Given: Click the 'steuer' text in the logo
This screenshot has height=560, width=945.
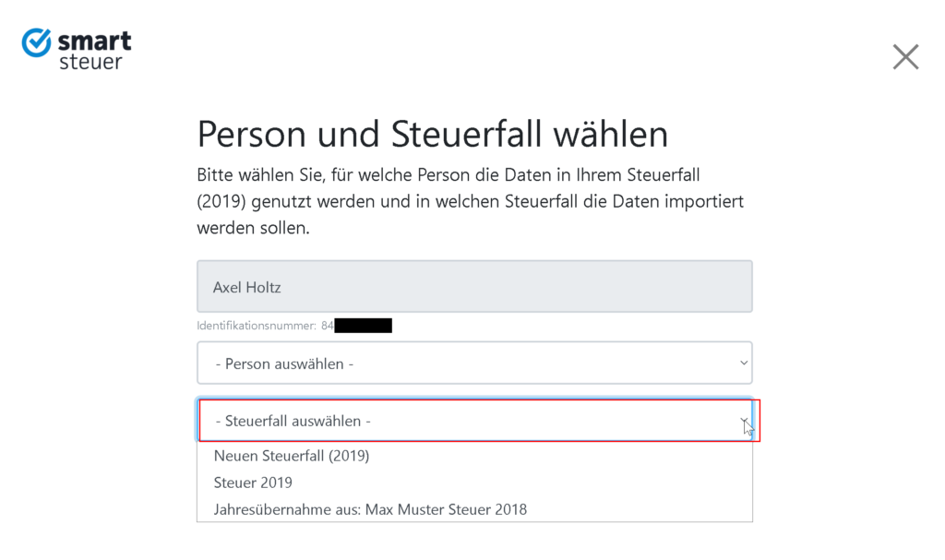Looking at the screenshot, I should click(90, 63).
